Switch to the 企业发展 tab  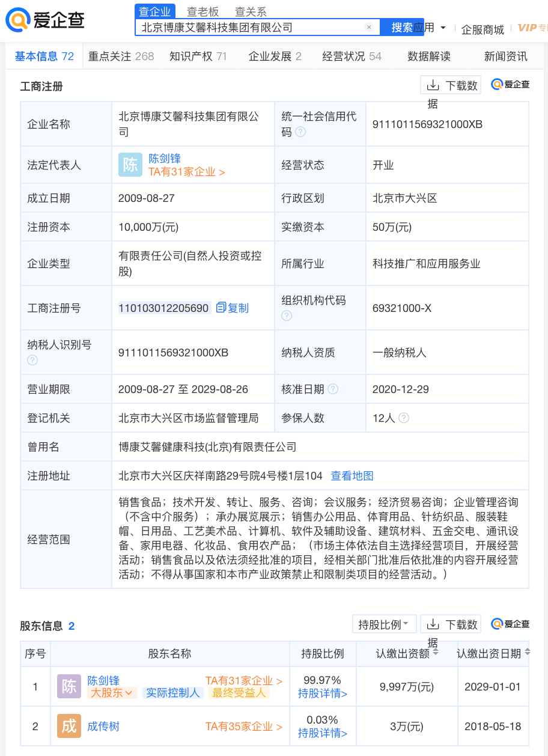coord(275,56)
